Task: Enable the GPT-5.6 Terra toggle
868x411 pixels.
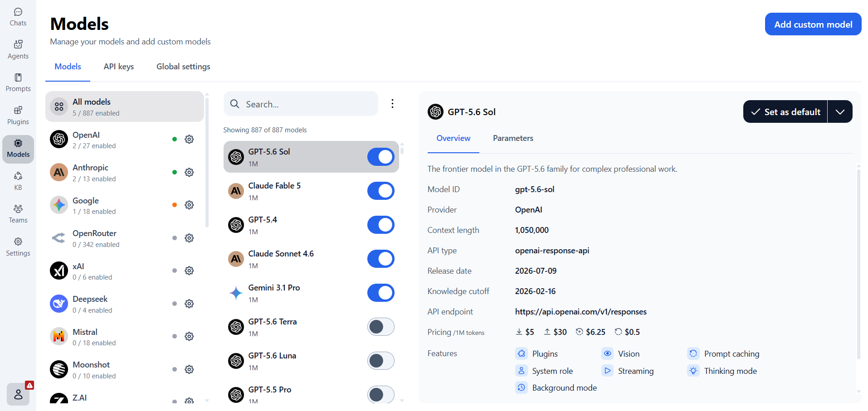Action: pyautogui.click(x=381, y=327)
